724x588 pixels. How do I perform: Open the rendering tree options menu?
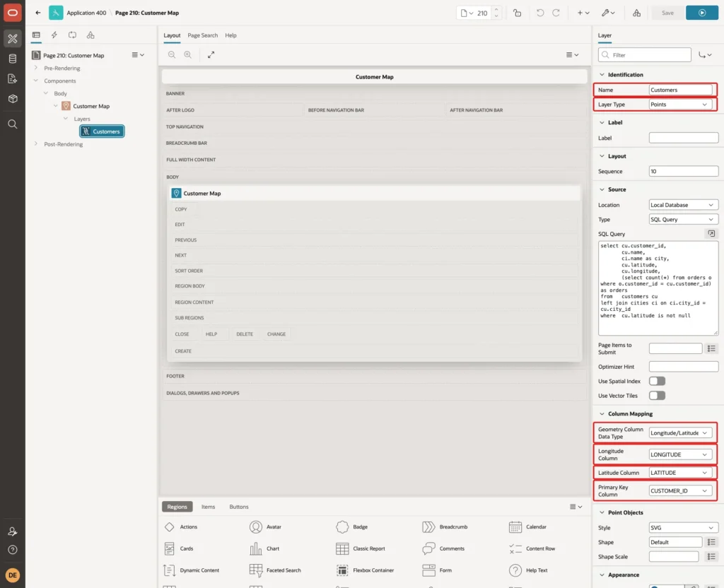(138, 55)
